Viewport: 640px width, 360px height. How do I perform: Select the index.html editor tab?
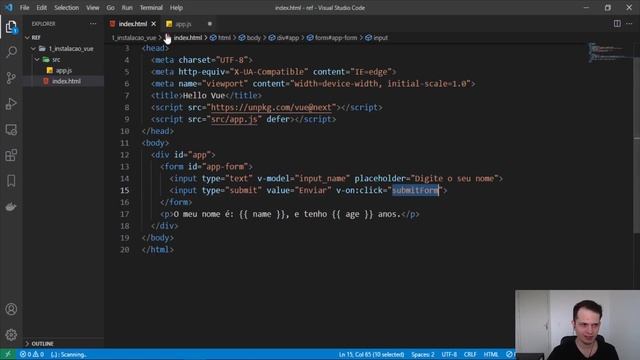tap(132, 24)
